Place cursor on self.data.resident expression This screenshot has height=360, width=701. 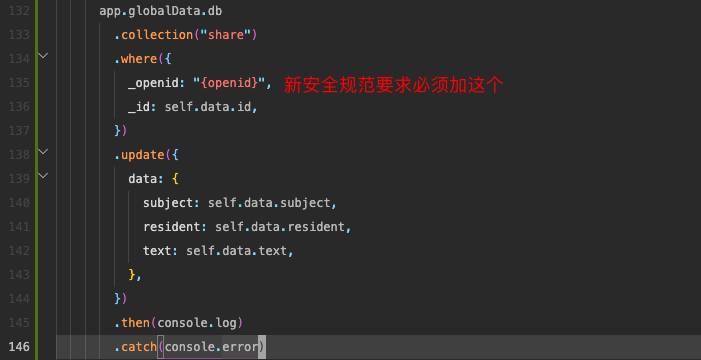point(280,227)
